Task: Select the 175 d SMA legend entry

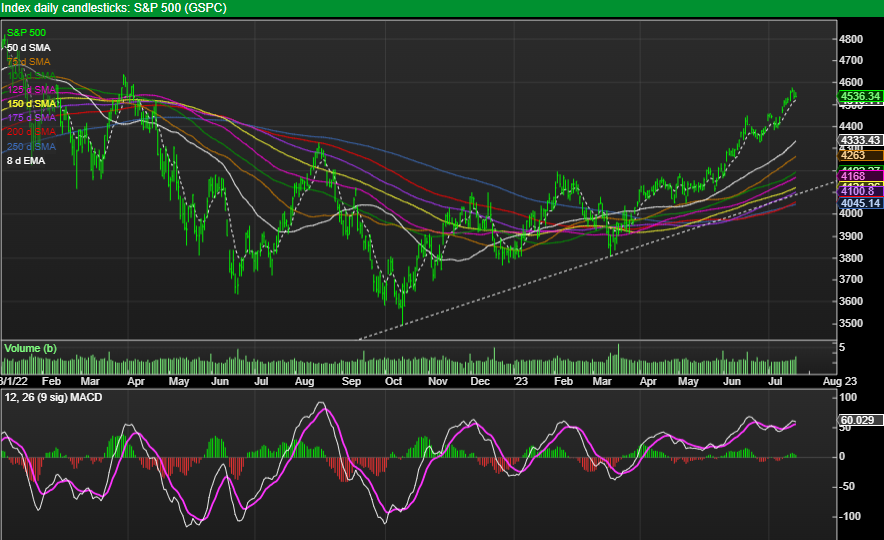Action: 32,118
